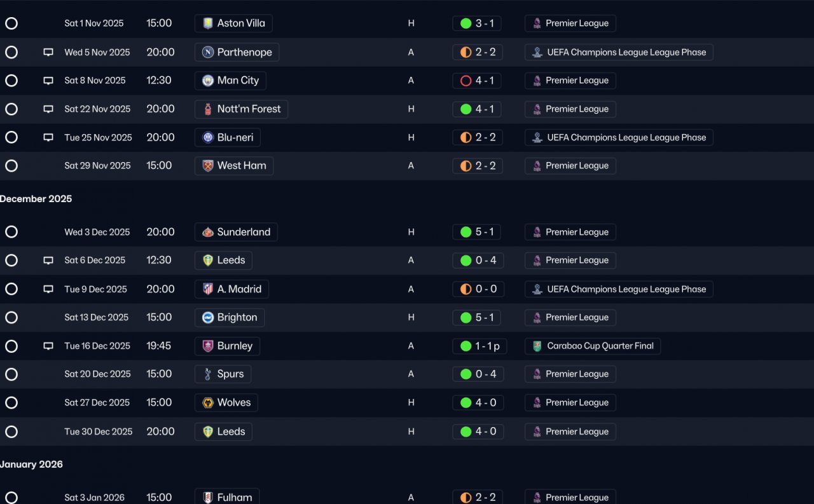
Task: Open the Brighton team link
Action: (230, 318)
